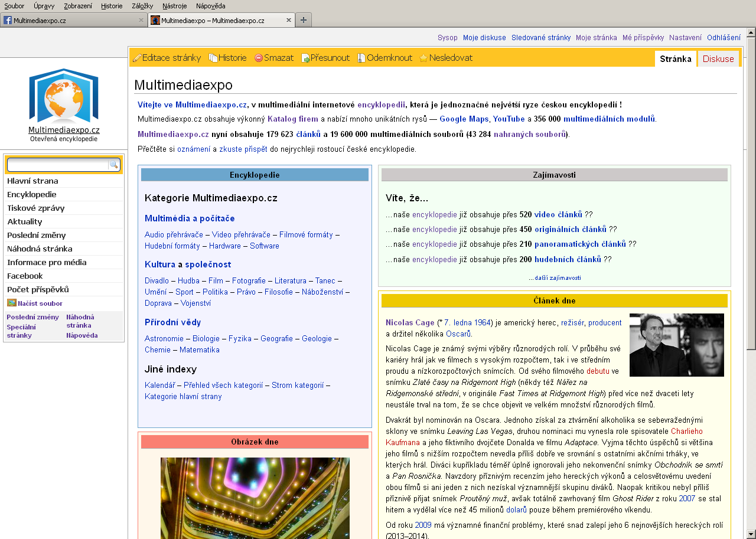
Task: Open a new browser tab with plus button
Action: 303,20
